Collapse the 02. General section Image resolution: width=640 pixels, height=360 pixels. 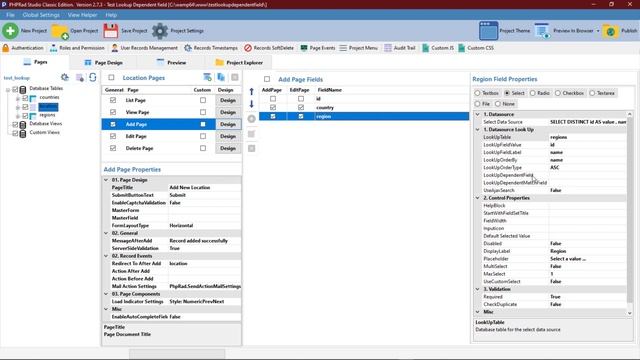coord(106,233)
